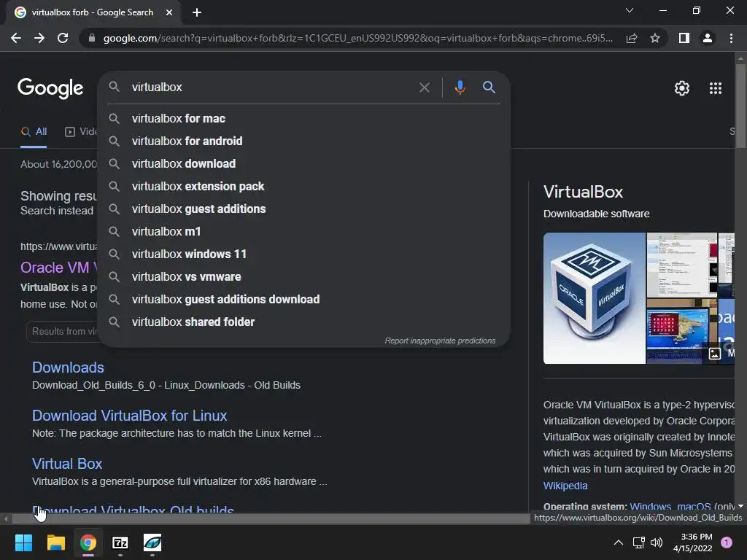Open the Wikipedia link in knowledge panel
This screenshot has width=747, height=560.
pos(565,486)
